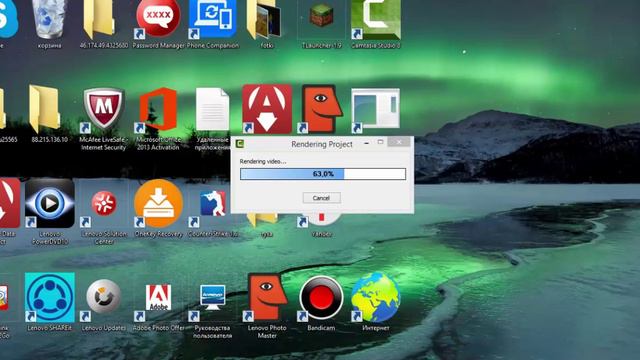Select the Password Manager shortcut
The width and height of the screenshot is (640, 360).
click(158, 19)
